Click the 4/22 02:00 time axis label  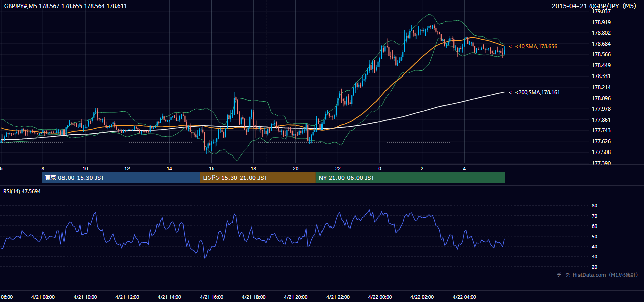click(422, 297)
